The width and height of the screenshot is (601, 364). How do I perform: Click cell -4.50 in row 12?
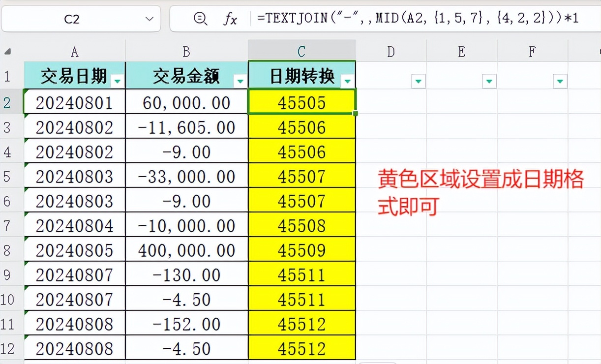click(187, 348)
